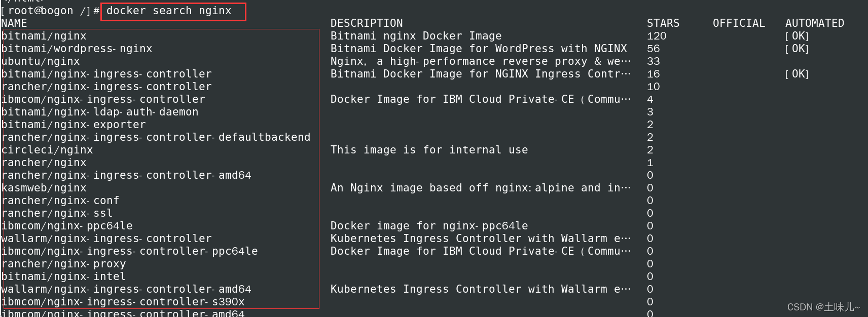Screen dimensions: 868x317
Task: Click the rancher/nginx-ingress-controller-defaultbackend entry
Action: [x=156, y=137]
